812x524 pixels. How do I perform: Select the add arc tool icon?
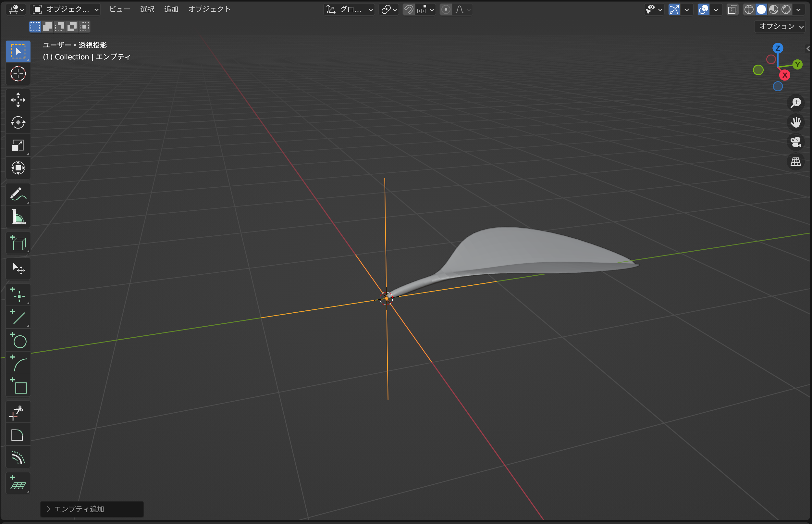pos(18,363)
